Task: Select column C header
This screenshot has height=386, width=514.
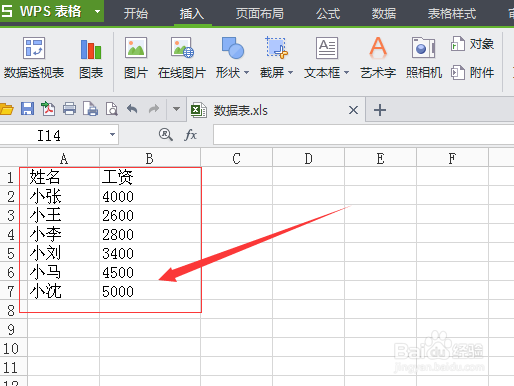Action: (x=236, y=158)
